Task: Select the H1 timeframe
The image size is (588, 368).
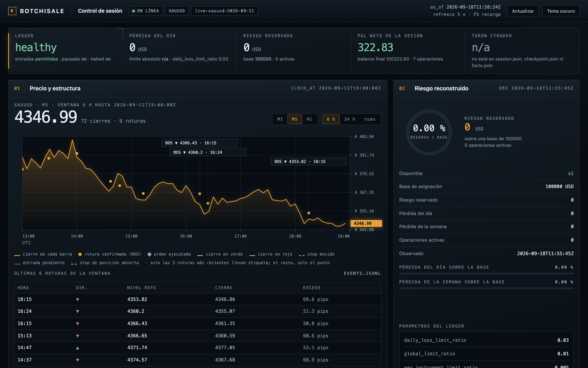Action: [309, 119]
